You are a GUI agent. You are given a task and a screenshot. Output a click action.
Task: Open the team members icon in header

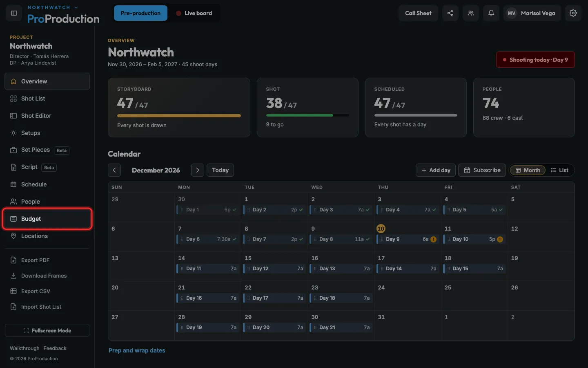click(x=471, y=13)
